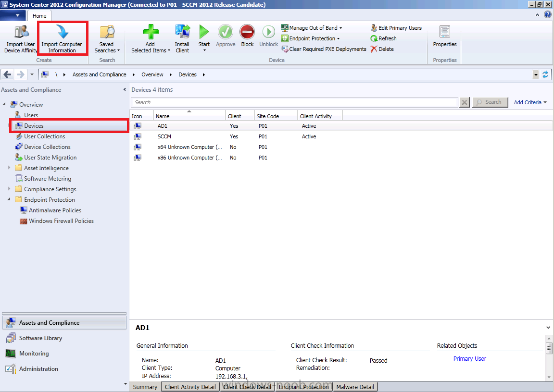
Task: Sort by the Name column header
Action: [x=189, y=116]
